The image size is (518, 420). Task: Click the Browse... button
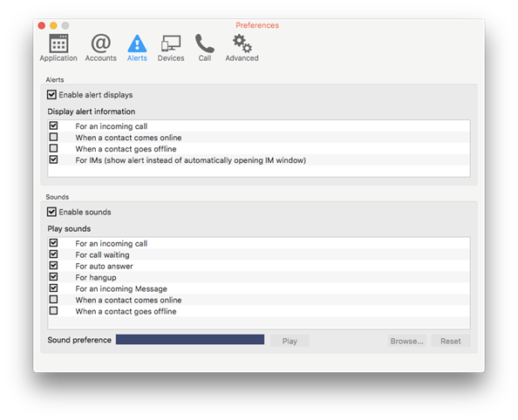click(406, 341)
